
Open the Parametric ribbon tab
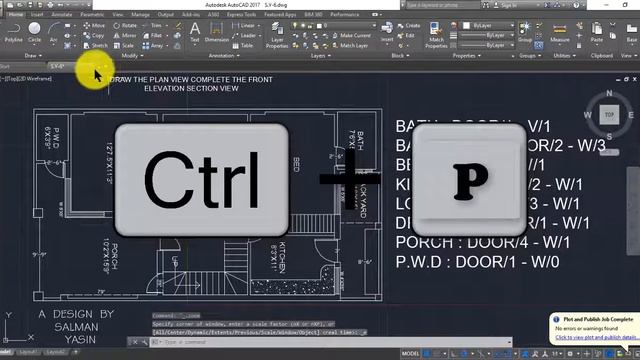92,15
